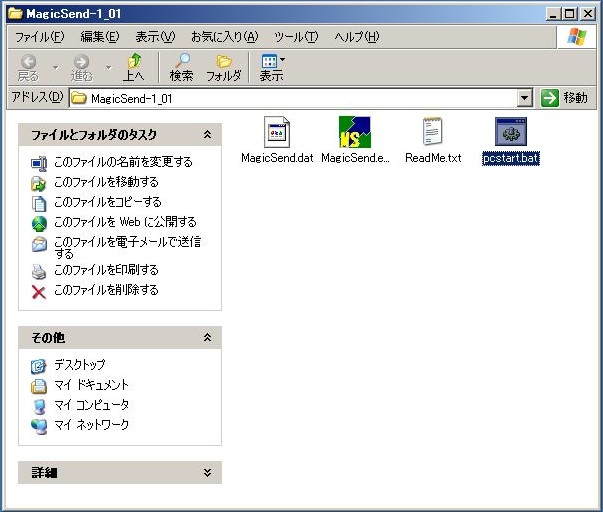Click このファイルの名前を変更する link
Image resolution: width=603 pixels, height=512 pixels.
click(123, 162)
